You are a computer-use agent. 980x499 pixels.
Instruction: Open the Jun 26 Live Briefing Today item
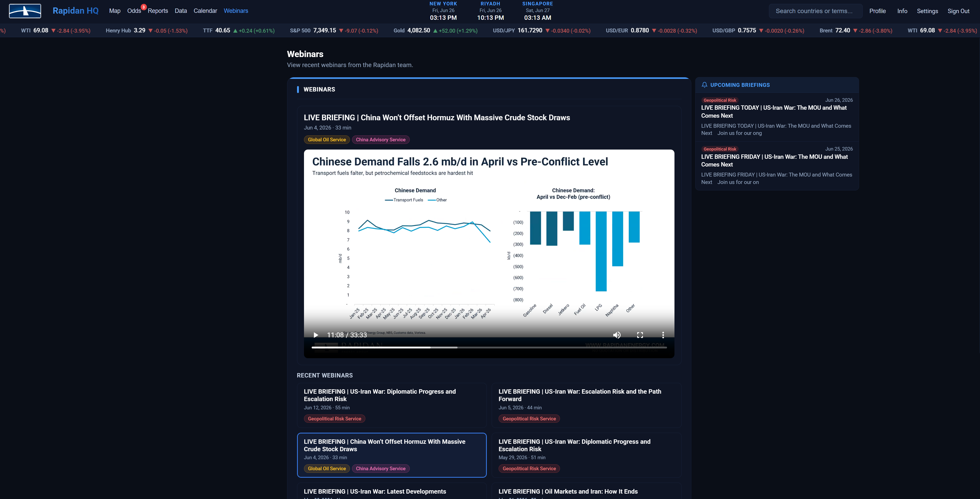(777, 117)
